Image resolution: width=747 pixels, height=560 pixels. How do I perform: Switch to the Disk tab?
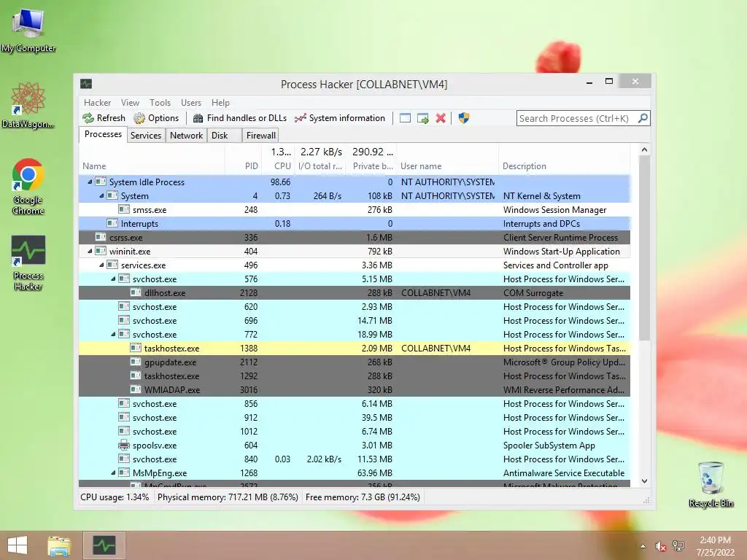click(x=224, y=136)
